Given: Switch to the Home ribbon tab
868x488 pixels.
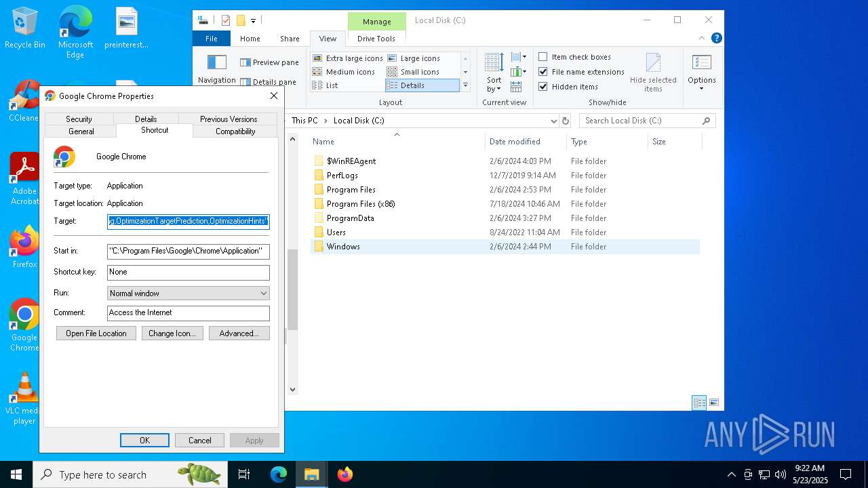Looking at the screenshot, I should [x=250, y=39].
